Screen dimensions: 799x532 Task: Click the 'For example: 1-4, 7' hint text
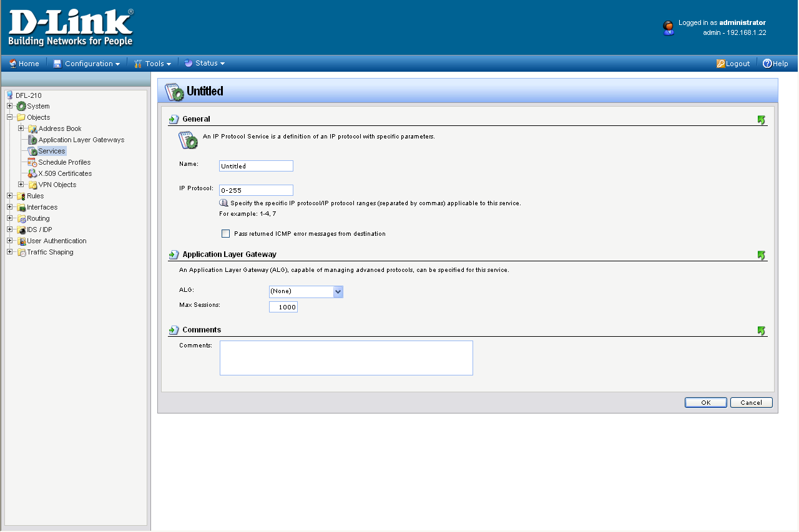pyautogui.click(x=248, y=213)
